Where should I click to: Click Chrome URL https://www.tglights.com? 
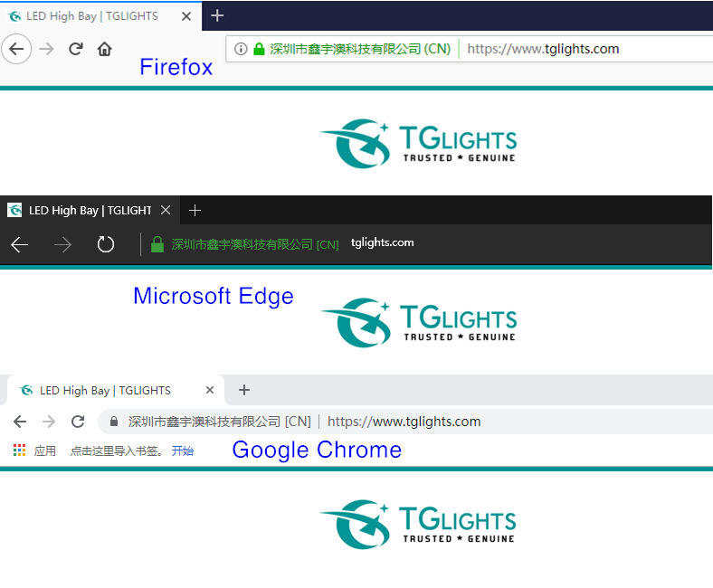pos(404,422)
